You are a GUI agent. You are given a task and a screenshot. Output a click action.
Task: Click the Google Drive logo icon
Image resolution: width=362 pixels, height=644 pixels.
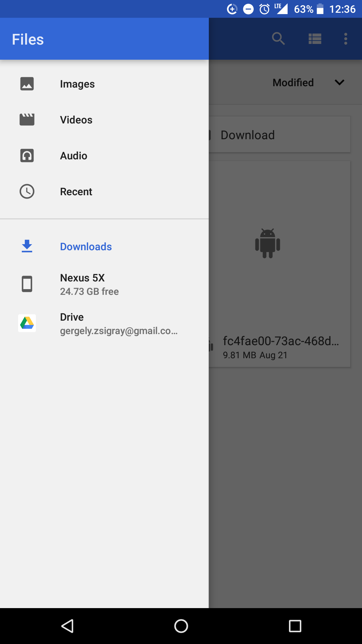27,323
